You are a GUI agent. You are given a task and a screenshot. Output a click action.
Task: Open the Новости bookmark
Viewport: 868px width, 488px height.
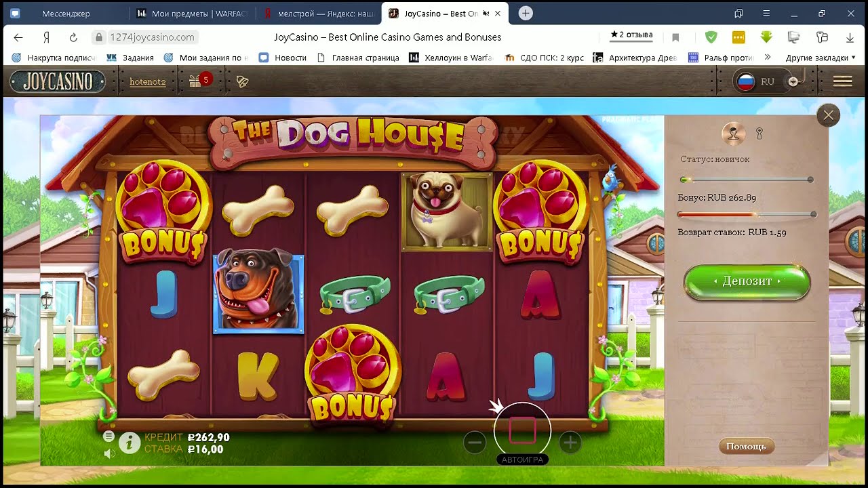coord(283,58)
